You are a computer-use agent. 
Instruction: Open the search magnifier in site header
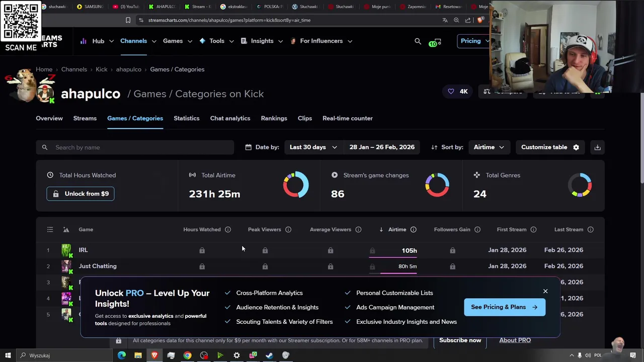pyautogui.click(x=418, y=41)
